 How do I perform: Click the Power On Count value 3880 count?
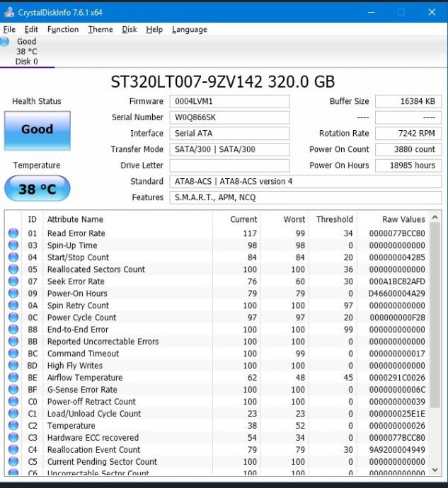408,149
